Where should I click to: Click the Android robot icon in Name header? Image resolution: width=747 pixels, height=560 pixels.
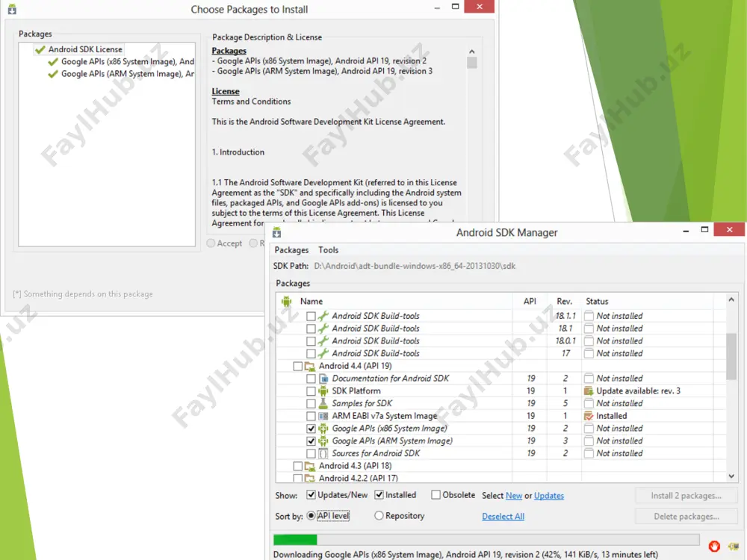tap(286, 301)
